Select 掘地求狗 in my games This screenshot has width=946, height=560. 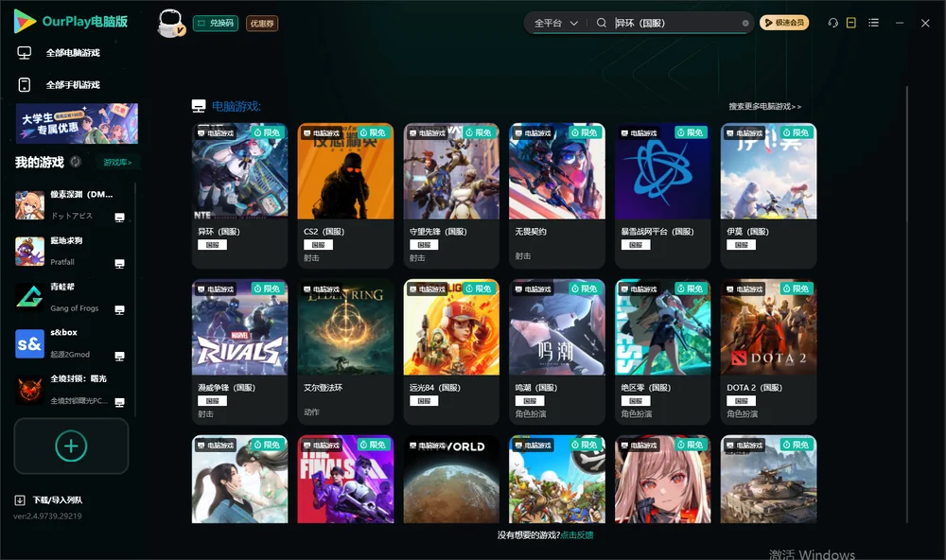71,252
